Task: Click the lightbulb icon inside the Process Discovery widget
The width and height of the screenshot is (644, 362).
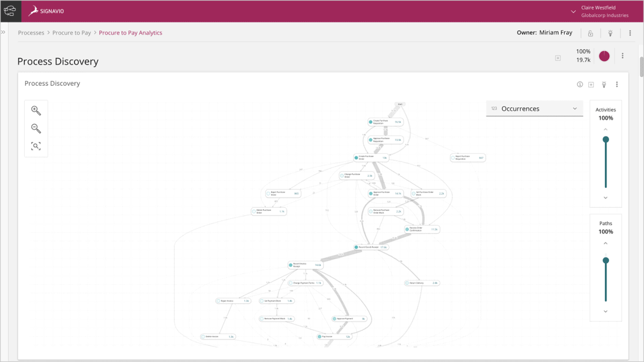Action: (x=604, y=84)
